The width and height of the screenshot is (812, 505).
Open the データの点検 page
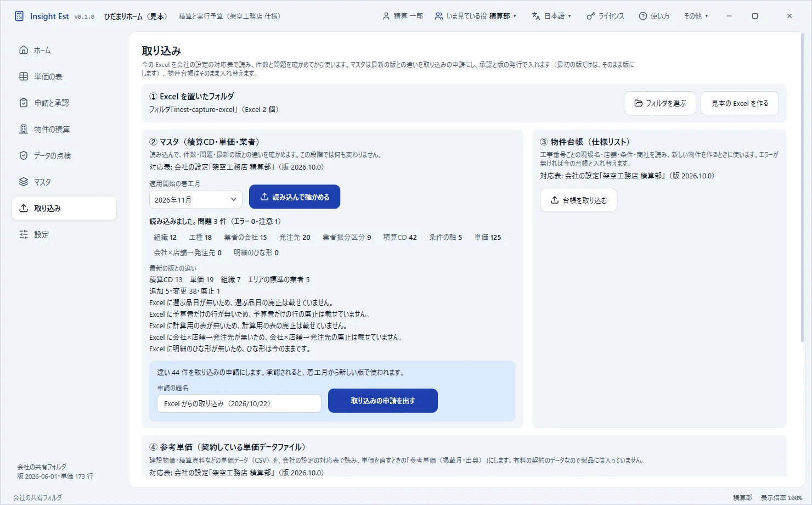(64, 155)
